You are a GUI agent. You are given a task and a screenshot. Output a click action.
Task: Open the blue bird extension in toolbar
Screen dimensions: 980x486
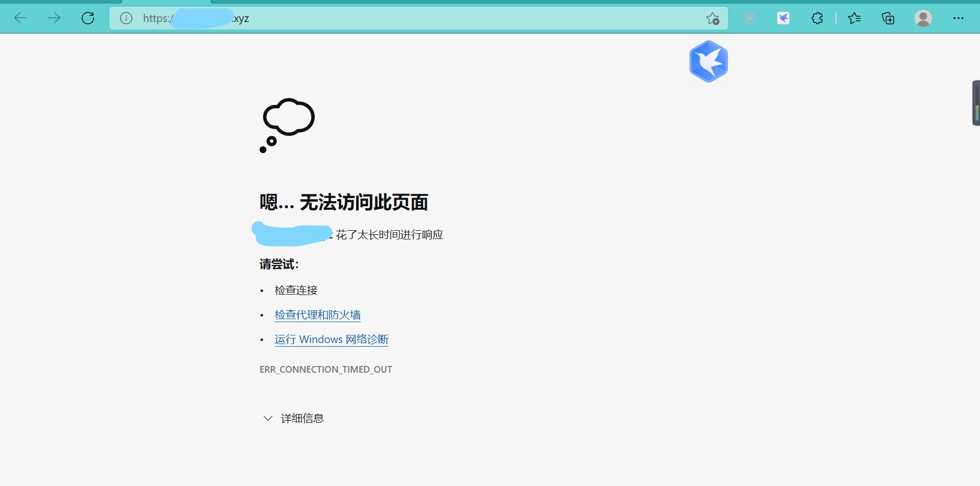click(783, 19)
